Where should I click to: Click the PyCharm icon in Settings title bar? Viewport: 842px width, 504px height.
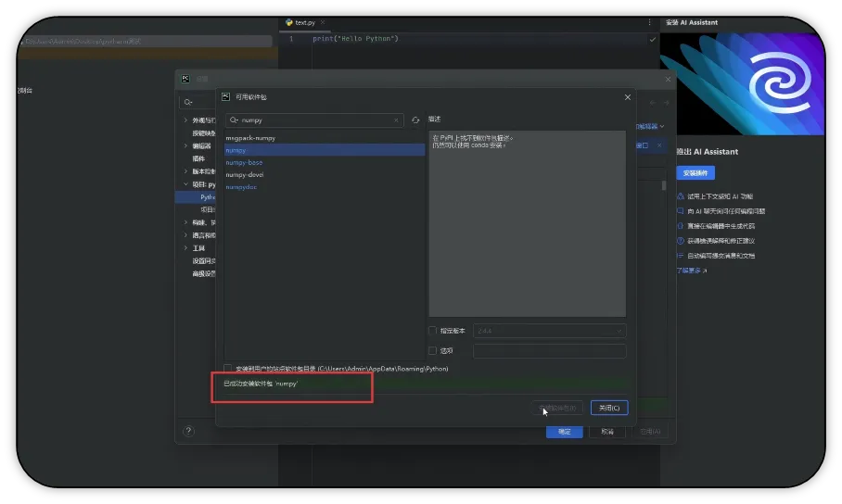click(185, 79)
